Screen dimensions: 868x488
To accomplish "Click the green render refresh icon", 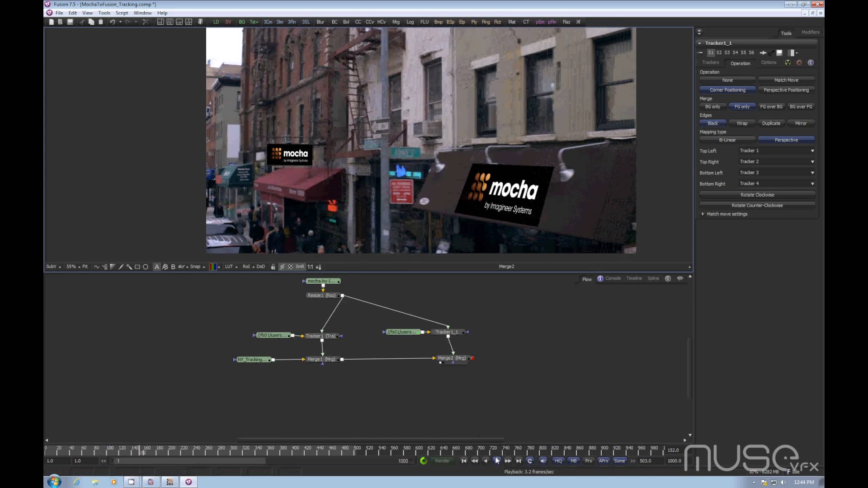I will [424, 461].
